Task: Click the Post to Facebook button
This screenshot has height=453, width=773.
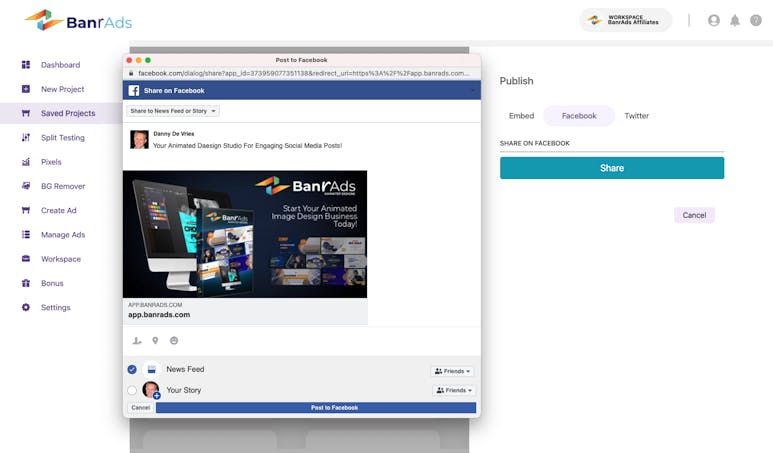Action: point(316,408)
